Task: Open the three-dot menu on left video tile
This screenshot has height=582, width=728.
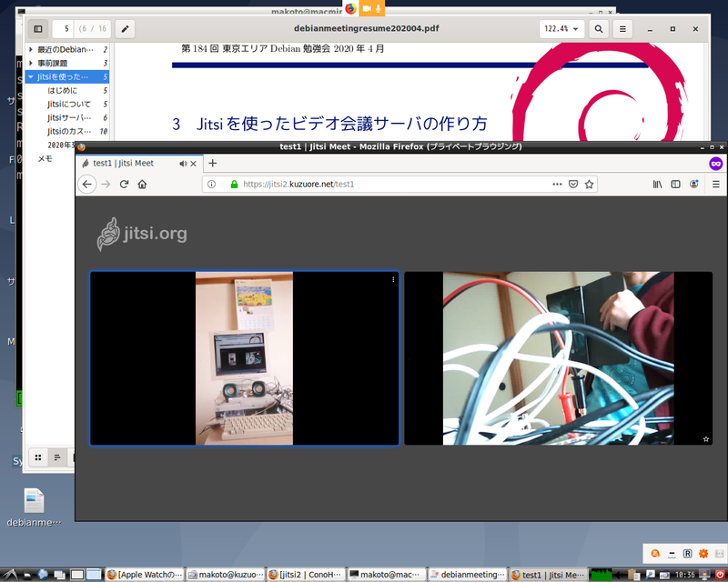Action: pyautogui.click(x=393, y=279)
